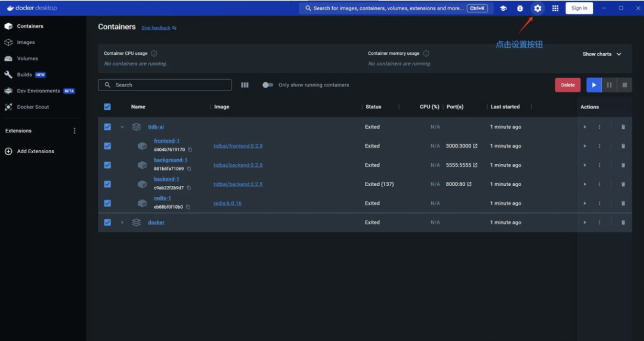Enable Only show running containers toggle
The image size is (644, 341).
[268, 85]
